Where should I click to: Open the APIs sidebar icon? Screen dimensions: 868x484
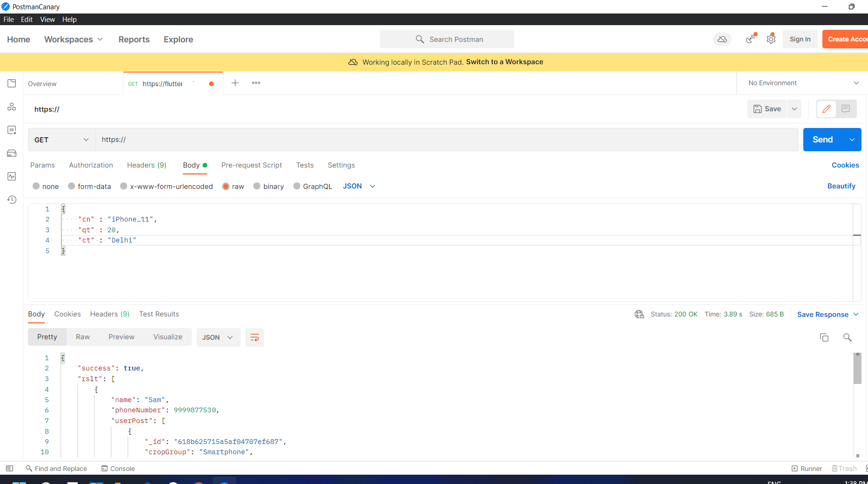click(x=12, y=107)
